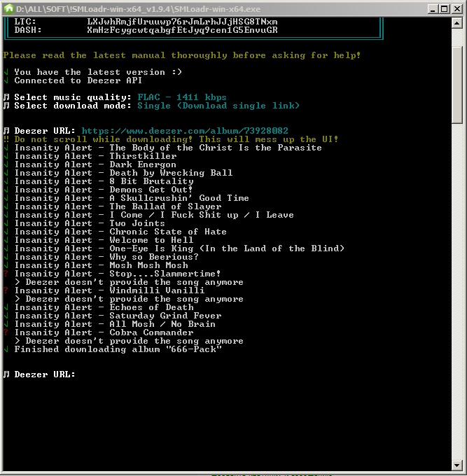Click the scrollbar down arrow

(x=456, y=465)
